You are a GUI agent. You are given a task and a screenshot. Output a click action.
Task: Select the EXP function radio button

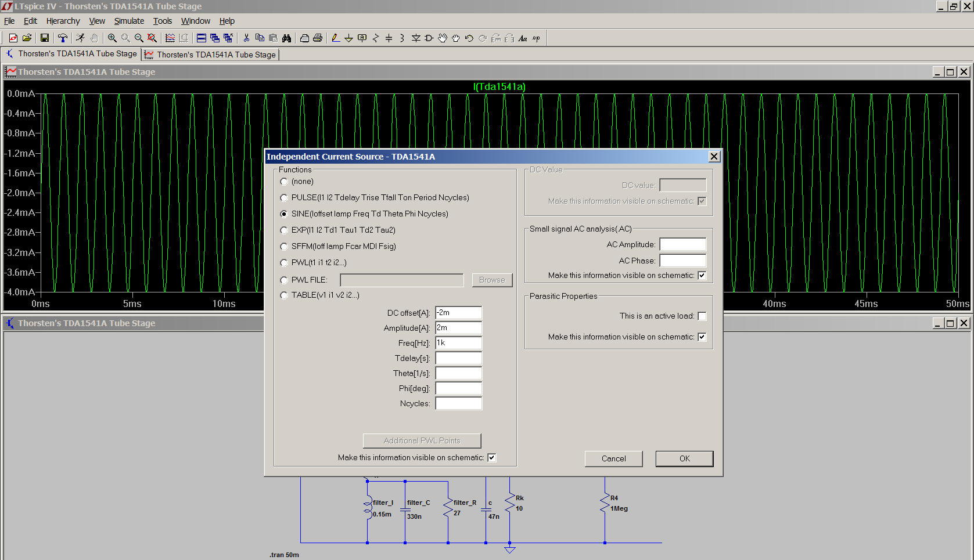[284, 230]
